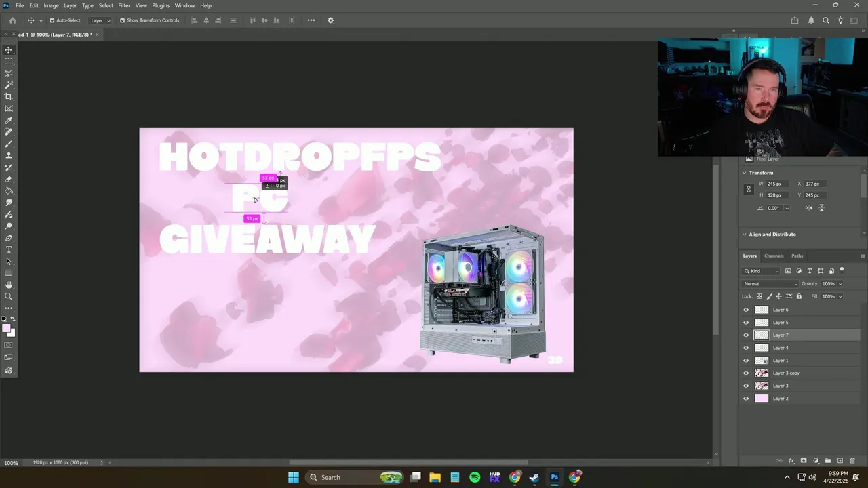Open the Image menu

(x=51, y=5)
